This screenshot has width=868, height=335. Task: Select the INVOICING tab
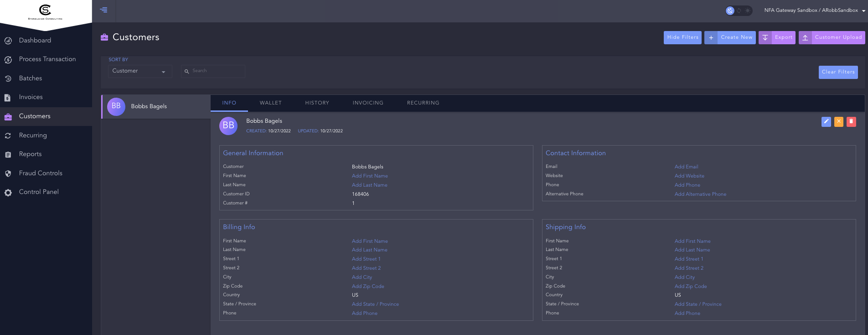pos(368,103)
